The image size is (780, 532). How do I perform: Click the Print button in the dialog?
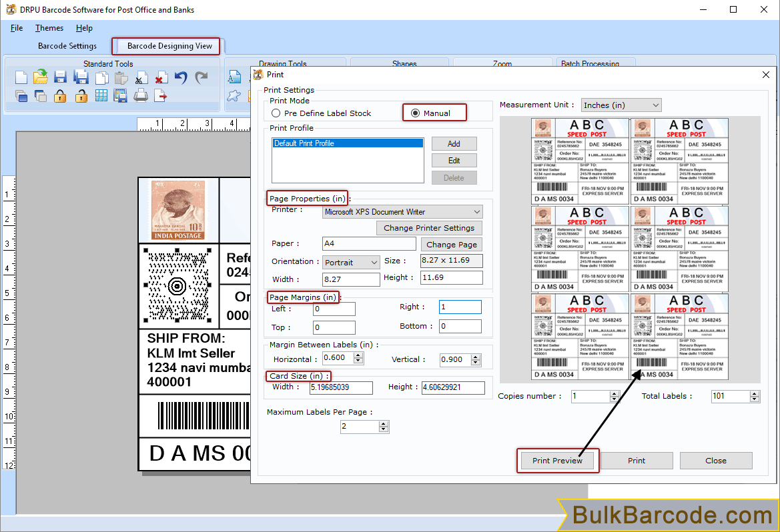[637, 461]
